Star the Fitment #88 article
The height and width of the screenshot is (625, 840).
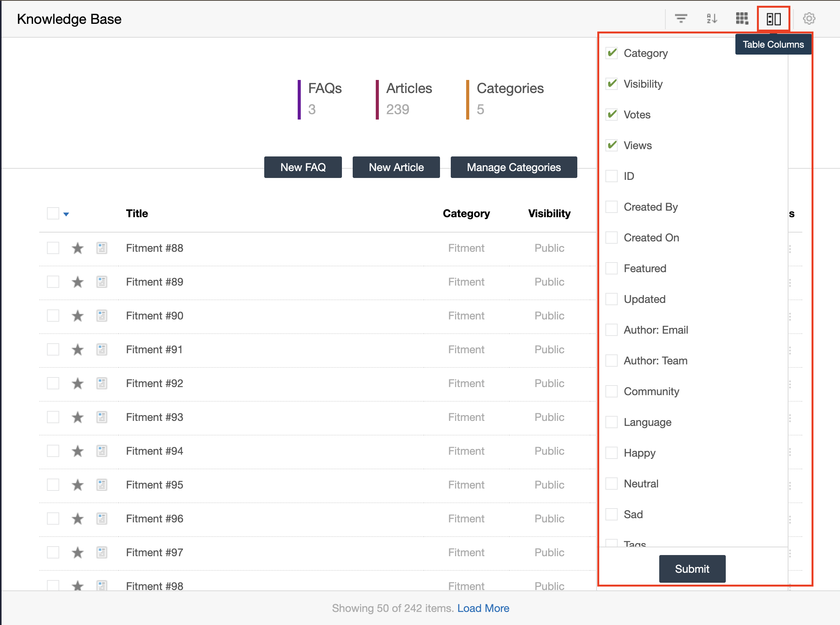coord(78,248)
